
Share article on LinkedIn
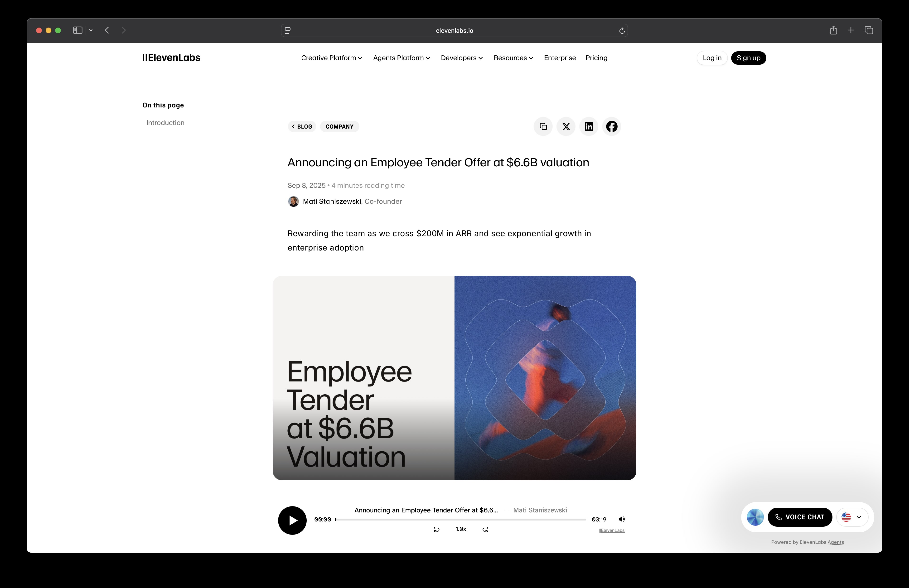[x=589, y=126]
